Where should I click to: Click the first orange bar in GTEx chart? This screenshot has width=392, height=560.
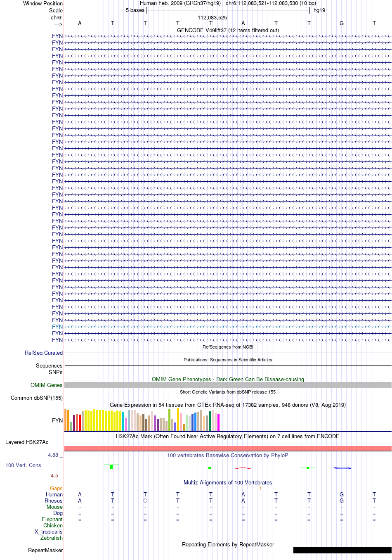tap(65, 420)
